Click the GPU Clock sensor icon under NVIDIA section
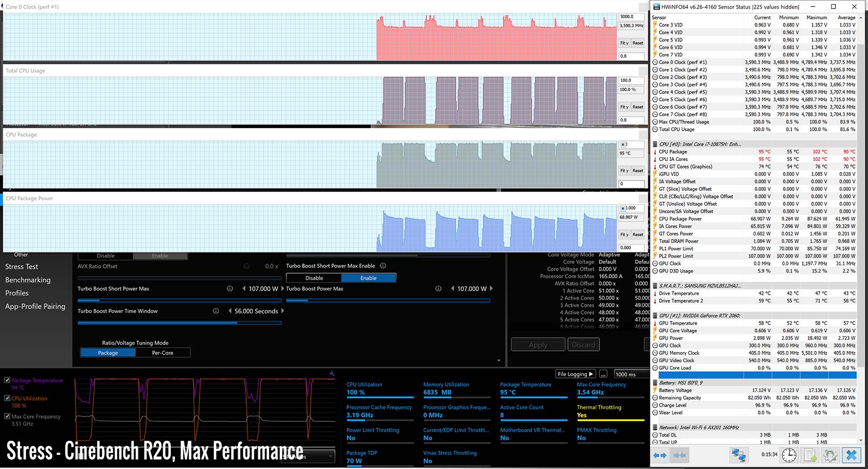The height and width of the screenshot is (469, 868). (655, 345)
